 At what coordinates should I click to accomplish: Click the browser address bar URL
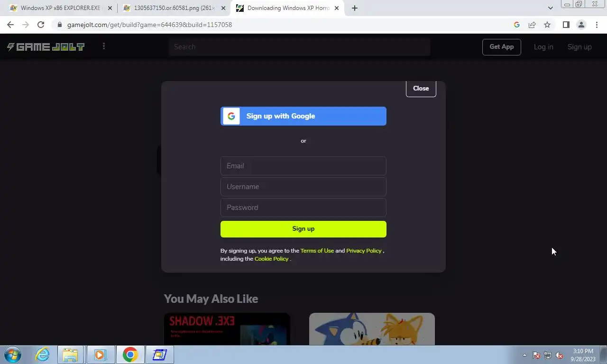pos(149,25)
